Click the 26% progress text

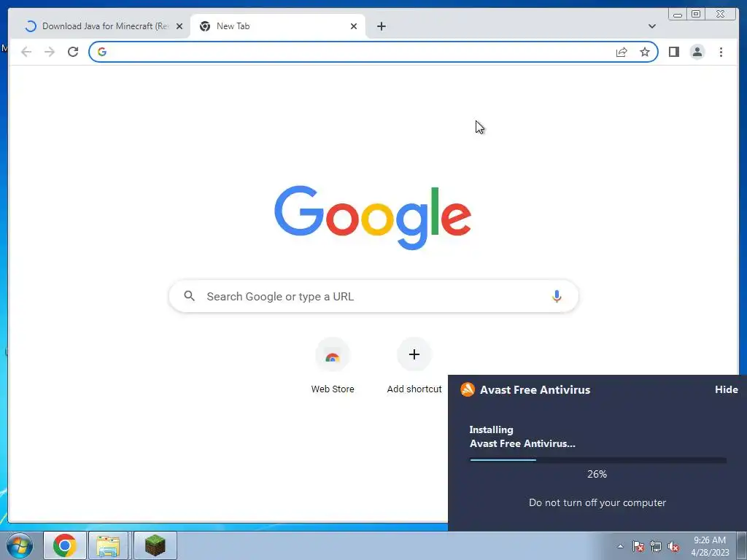coord(597,474)
